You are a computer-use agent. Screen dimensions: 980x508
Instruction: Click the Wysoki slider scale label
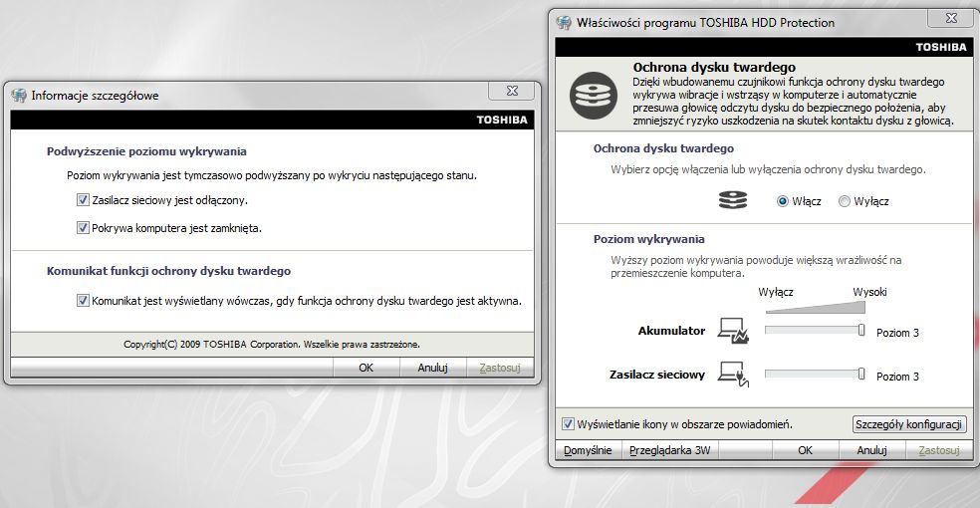click(869, 292)
